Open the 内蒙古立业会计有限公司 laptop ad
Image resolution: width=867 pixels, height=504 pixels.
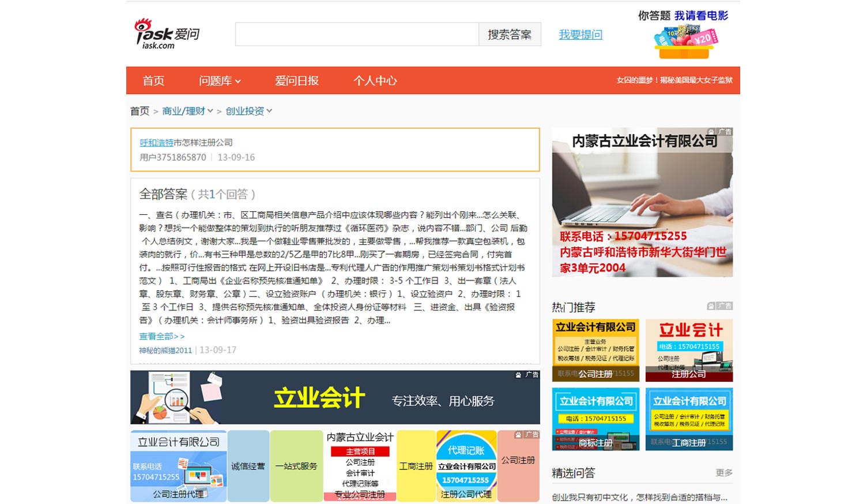[x=642, y=202]
